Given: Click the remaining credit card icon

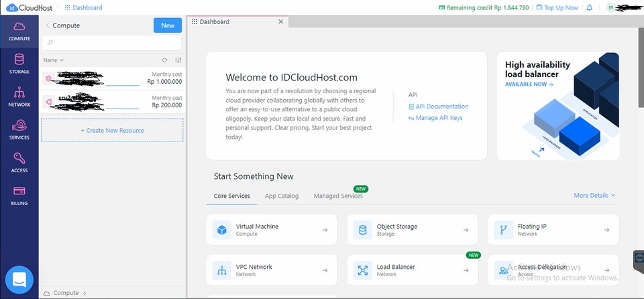Looking at the screenshot, I should 441,7.
